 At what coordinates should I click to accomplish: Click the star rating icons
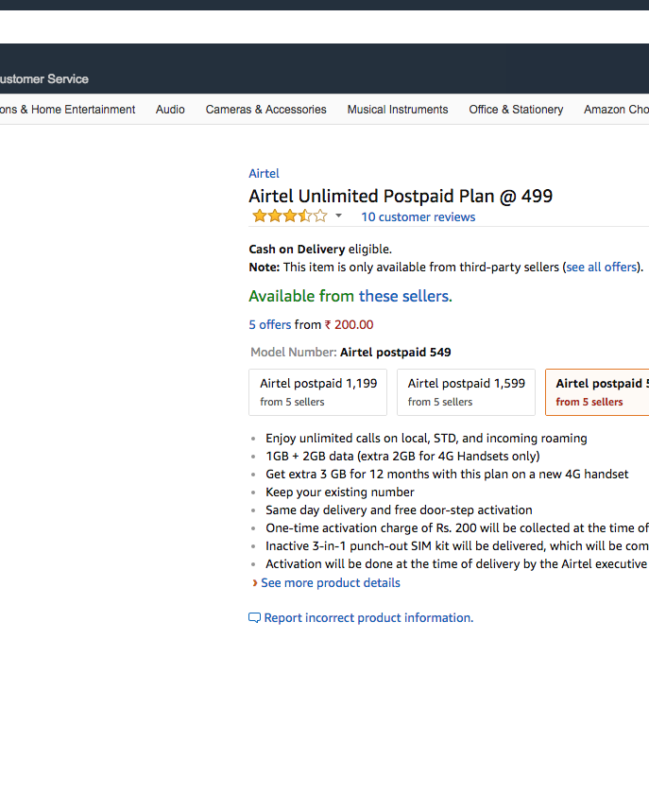click(x=288, y=216)
